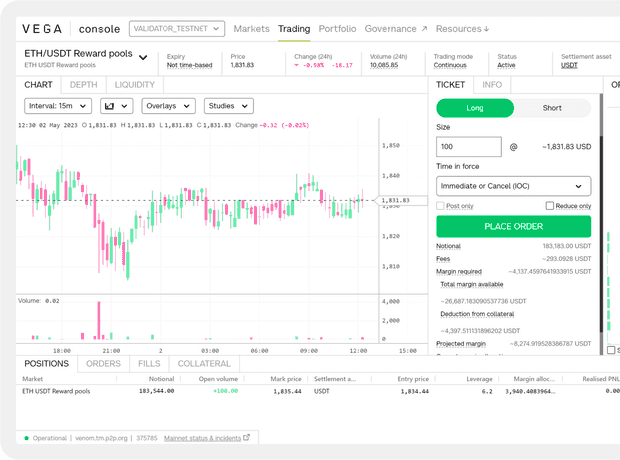Expand the ETH/USDT Reward pools market selector
Screen dimensions: 620x460
tap(143, 57)
